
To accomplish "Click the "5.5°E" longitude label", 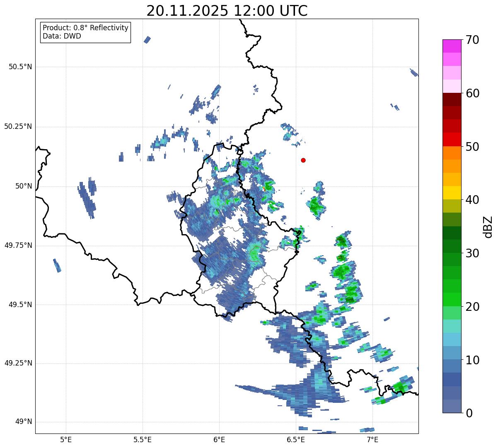I will pos(143,439).
